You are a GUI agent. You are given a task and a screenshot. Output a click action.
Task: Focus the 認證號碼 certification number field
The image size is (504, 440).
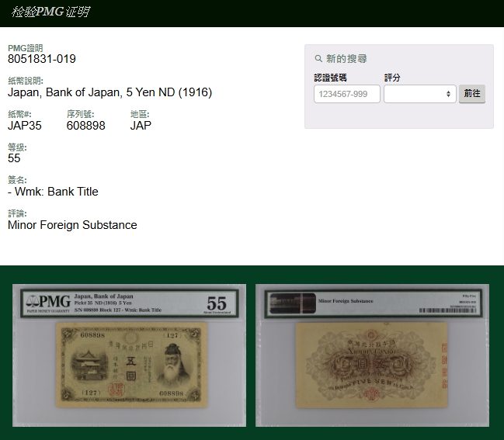(347, 94)
